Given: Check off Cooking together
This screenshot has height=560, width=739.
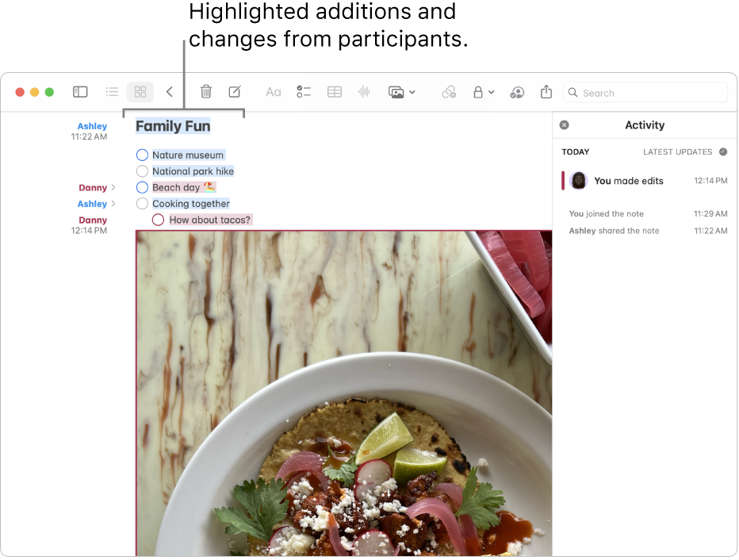Looking at the screenshot, I should (x=142, y=203).
